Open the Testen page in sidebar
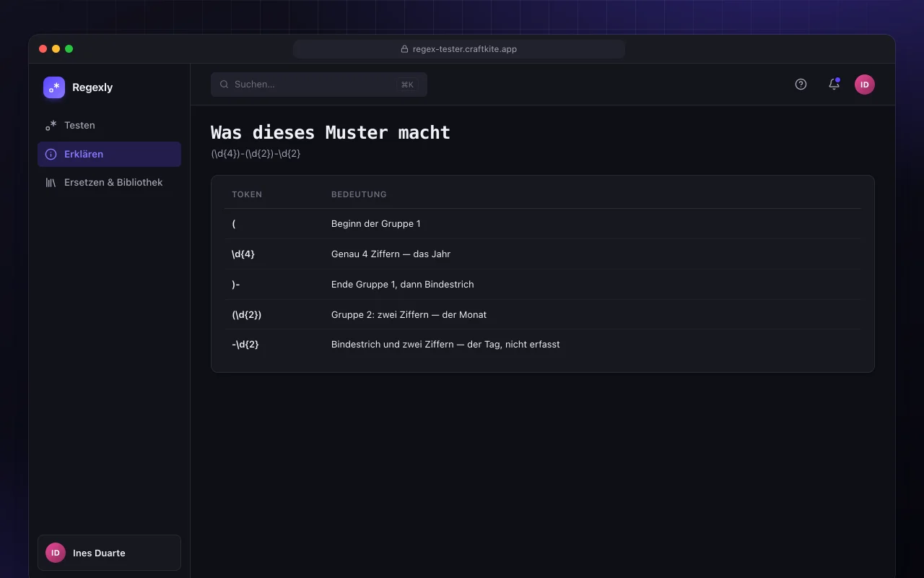The height and width of the screenshot is (578, 924). [x=109, y=125]
